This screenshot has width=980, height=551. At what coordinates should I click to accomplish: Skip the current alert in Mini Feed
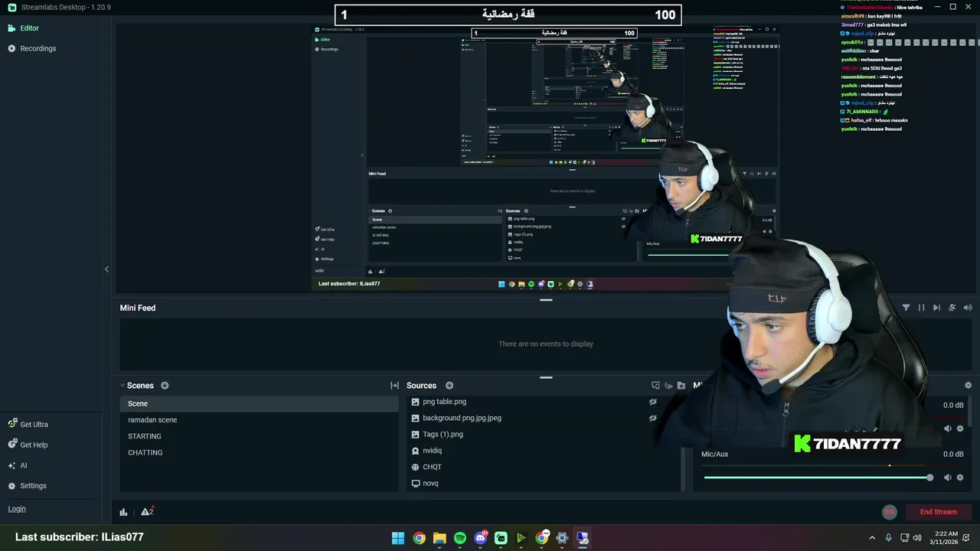pos(936,308)
